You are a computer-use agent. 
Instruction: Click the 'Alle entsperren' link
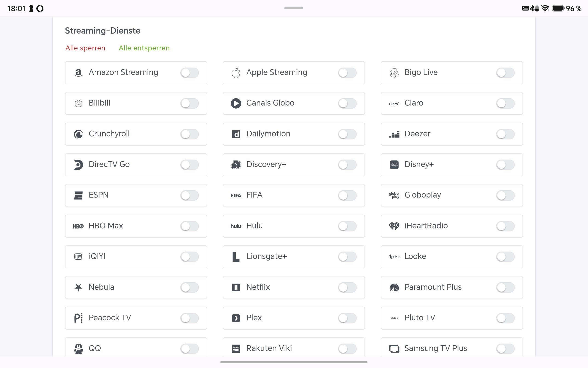(144, 48)
